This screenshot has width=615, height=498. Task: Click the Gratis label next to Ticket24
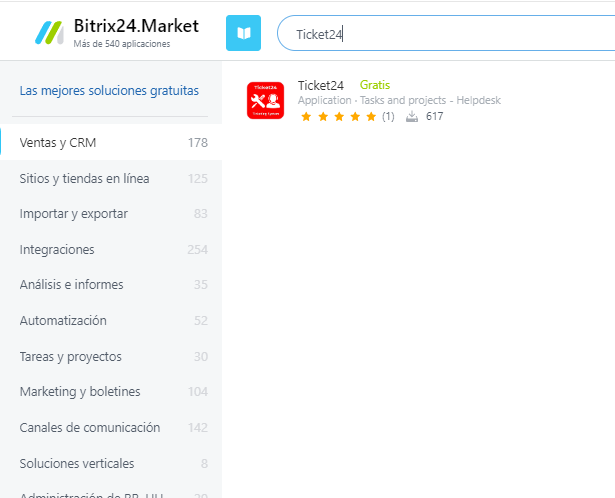[x=375, y=86]
